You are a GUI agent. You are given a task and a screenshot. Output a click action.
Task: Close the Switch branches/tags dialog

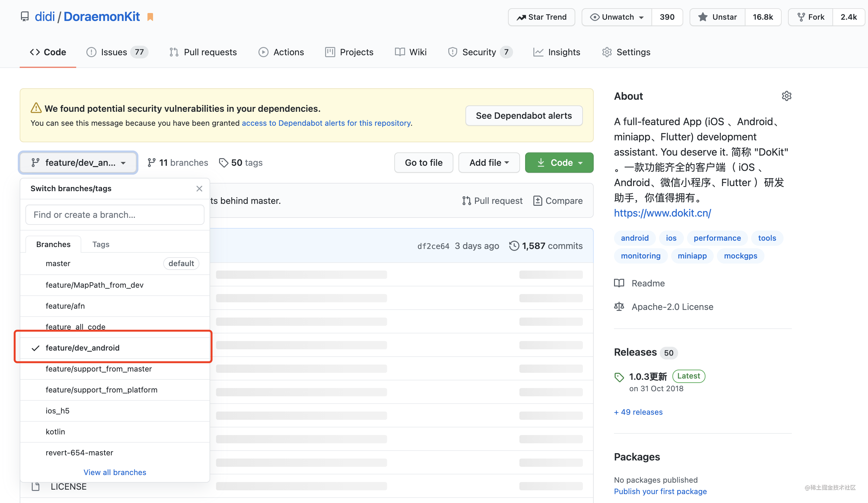click(199, 188)
